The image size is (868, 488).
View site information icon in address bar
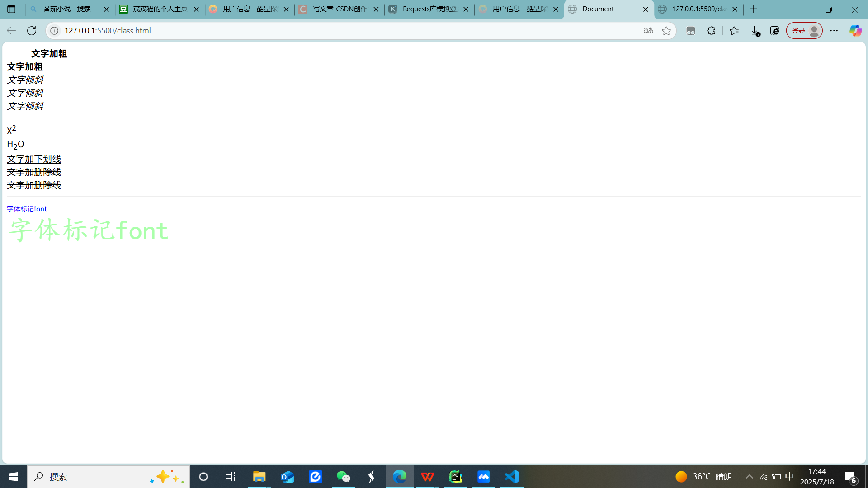click(54, 31)
